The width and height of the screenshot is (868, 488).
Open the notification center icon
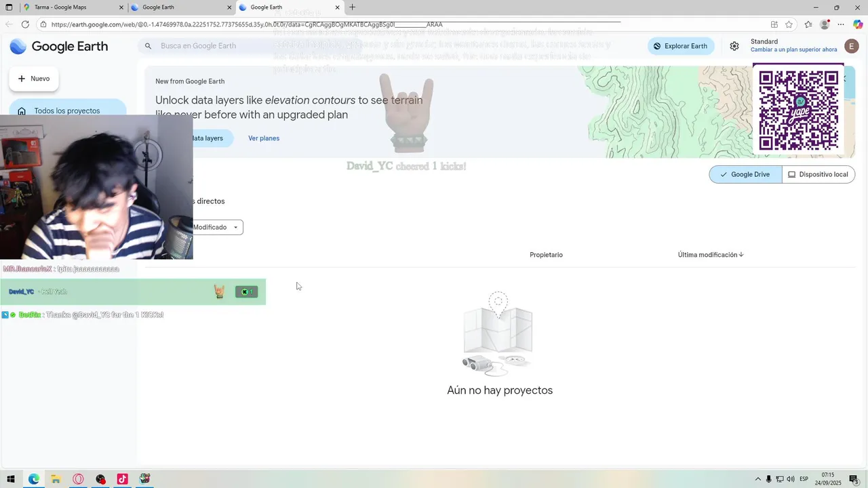pos(854,479)
